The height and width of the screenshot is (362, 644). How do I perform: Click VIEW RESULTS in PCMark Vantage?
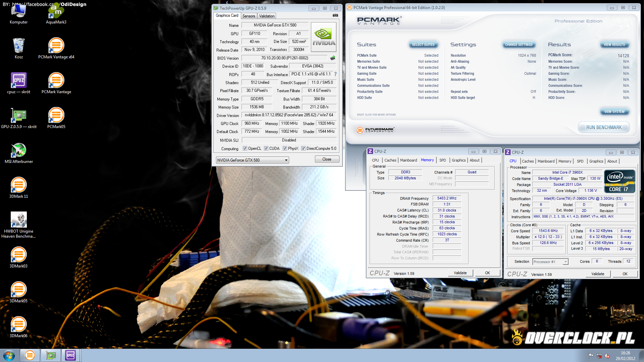tap(614, 45)
